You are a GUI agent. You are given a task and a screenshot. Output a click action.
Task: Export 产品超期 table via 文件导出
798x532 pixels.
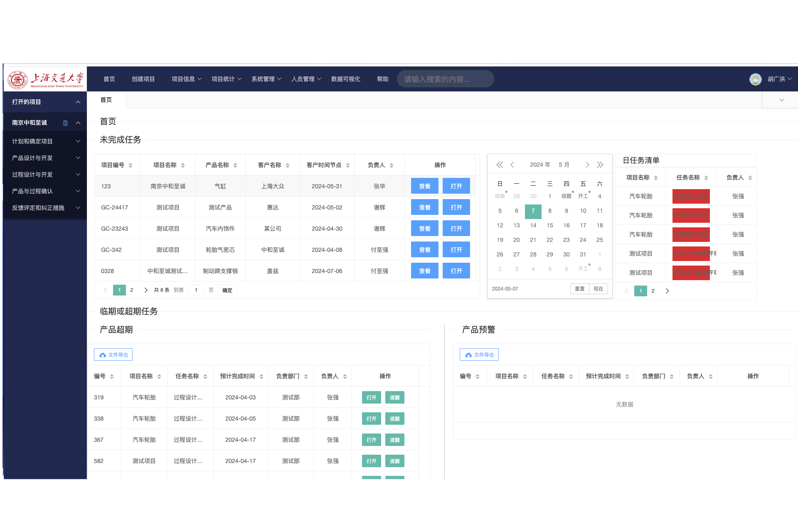(x=113, y=355)
